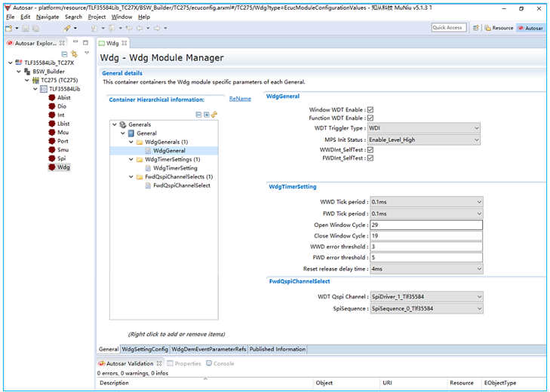Toggle Link with Editor in Autosar Explorer
The width and height of the screenshot is (550, 392).
(74, 54)
